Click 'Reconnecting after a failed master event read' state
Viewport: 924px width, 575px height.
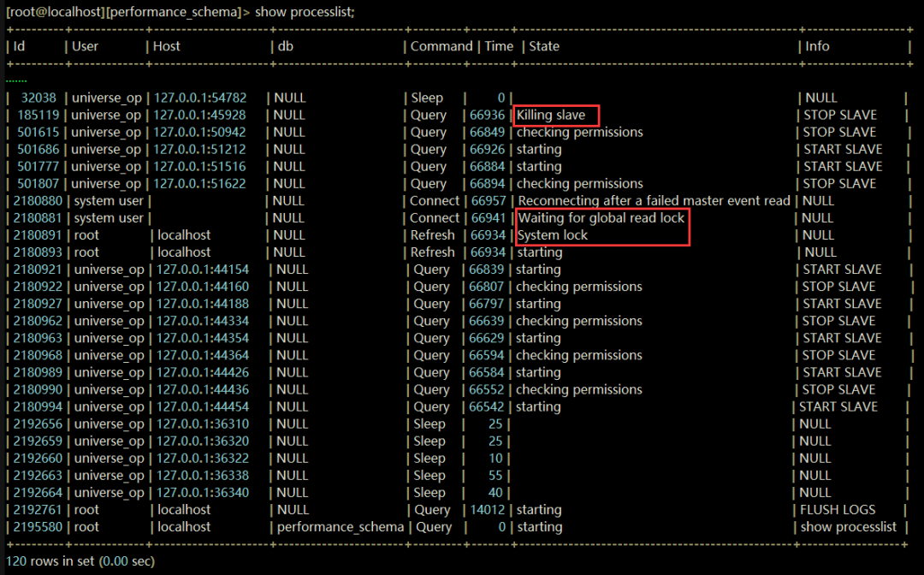pos(654,201)
